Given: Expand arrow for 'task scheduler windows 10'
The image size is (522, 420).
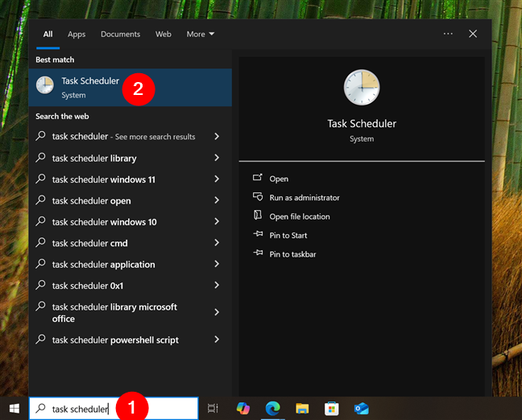Looking at the screenshot, I should pyautogui.click(x=217, y=221).
